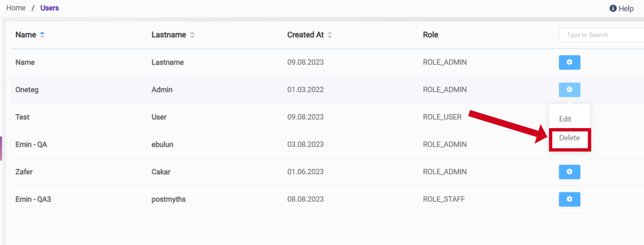The image size is (644, 245).
Task: Focus the Type to Search field
Action: 601,35
